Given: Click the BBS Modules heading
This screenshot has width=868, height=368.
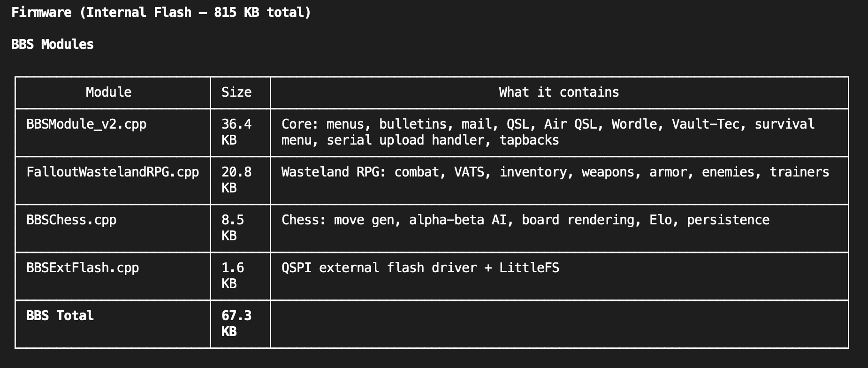Looking at the screenshot, I should [x=53, y=44].
